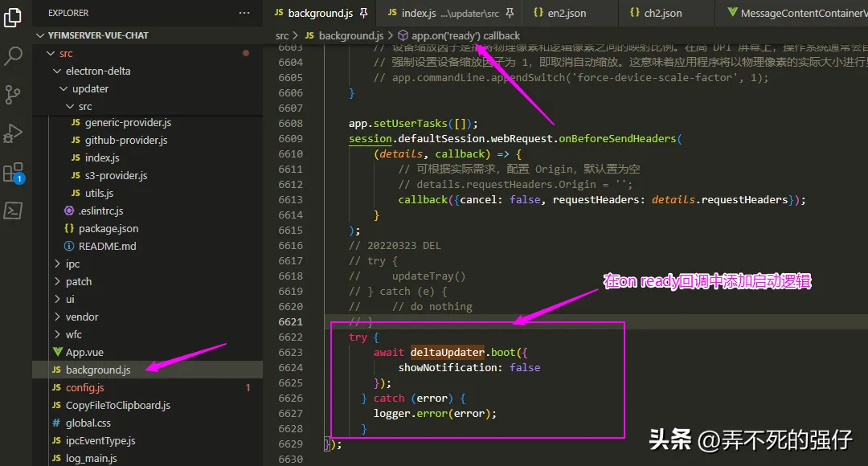Open github-provider.js in the explorer

pos(147,140)
